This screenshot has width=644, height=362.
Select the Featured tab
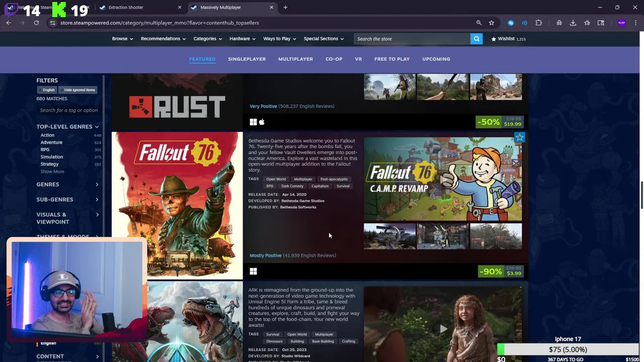(202, 59)
